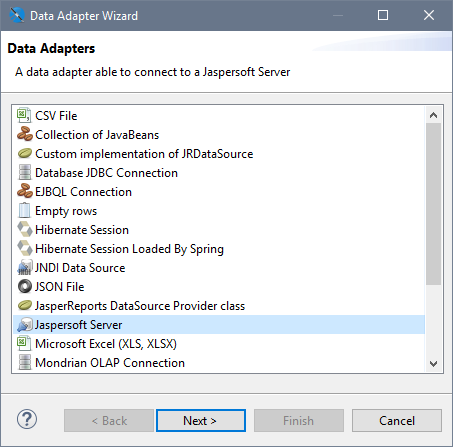453x447 pixels.
Task: Click the Data Adapter Wizard title icon
Action: click(x=16, y=15)
